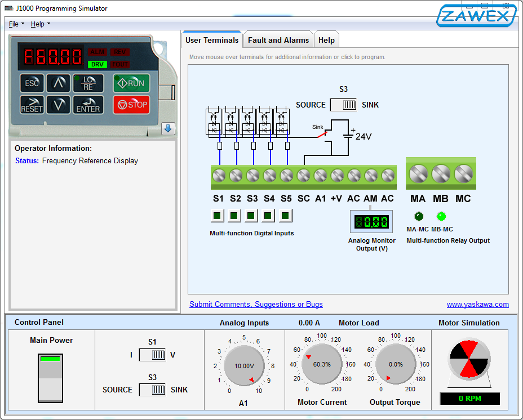Viewport: 523px width, 420px height.
Task: Toggle the S1 digital input switch
Action: point(217,216)
